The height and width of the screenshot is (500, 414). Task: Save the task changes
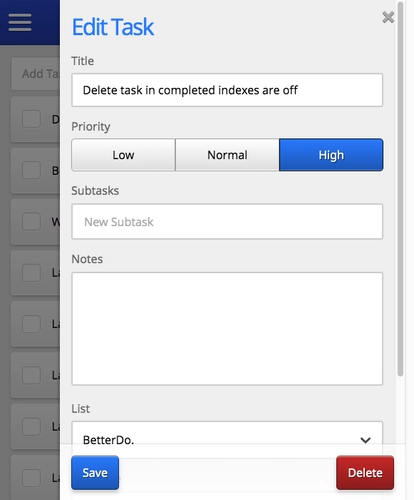(x=95, y=473)
